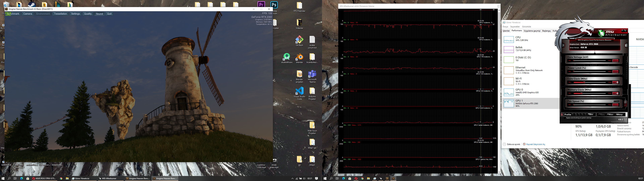Switch to the Başlangıç tab in Task Manager
Screen dimensions: 644x181
pos(546,31)
